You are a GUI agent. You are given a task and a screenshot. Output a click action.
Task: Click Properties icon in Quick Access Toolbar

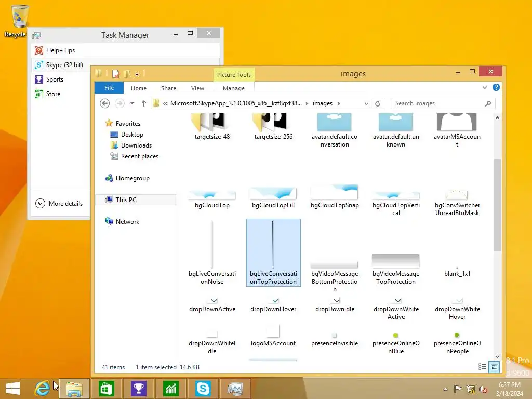tap(116, 74)
